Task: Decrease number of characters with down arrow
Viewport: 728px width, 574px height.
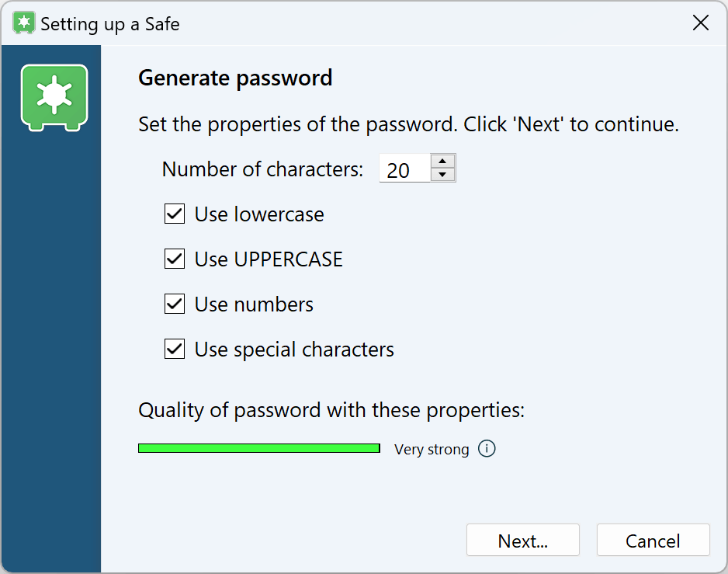Action: 442,175
